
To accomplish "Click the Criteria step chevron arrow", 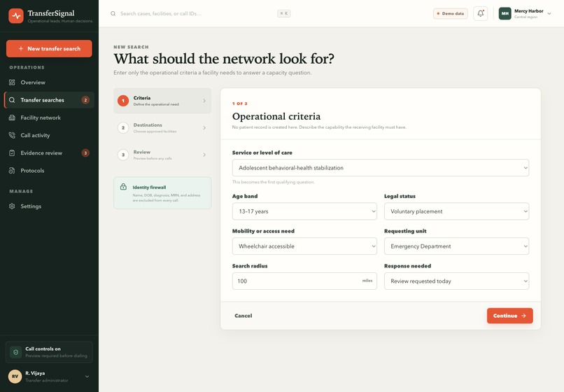I will coord(204,101).
